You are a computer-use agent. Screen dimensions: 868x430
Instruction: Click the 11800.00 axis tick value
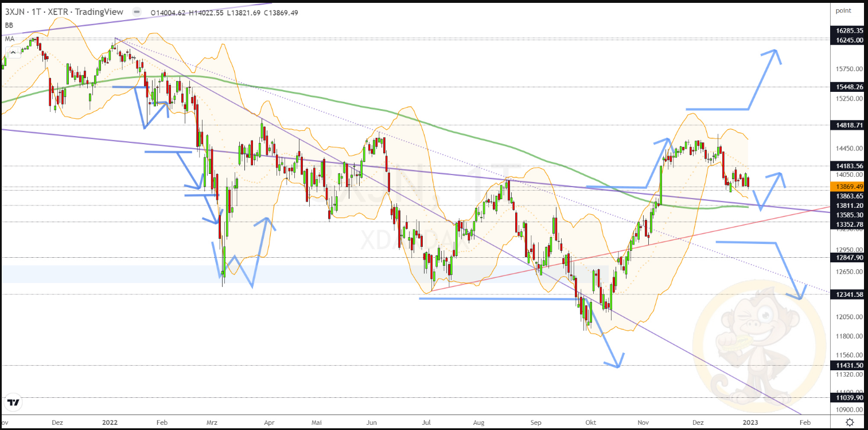click(849, 336)
